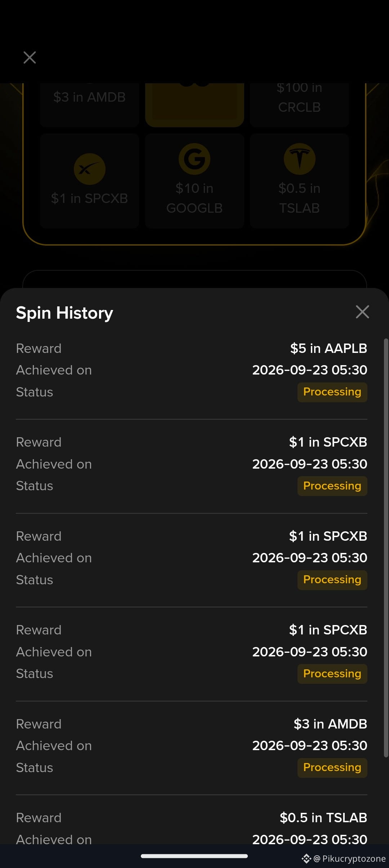Viewport: 389px width, 868px height.
Task: Select the $100 in CRCLB prize tile
Action: pyautogui.click(x=299, y=105)
